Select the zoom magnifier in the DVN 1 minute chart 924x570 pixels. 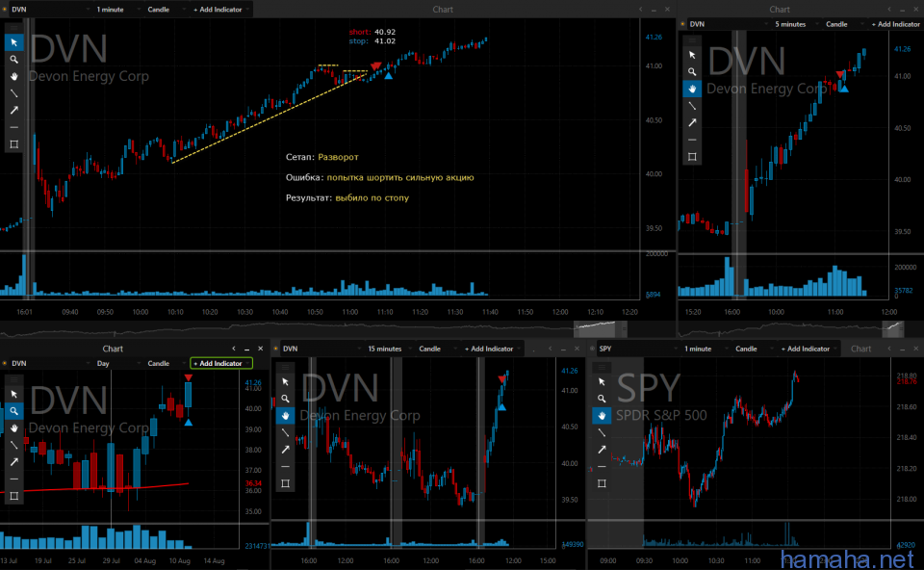click(14, 60)
